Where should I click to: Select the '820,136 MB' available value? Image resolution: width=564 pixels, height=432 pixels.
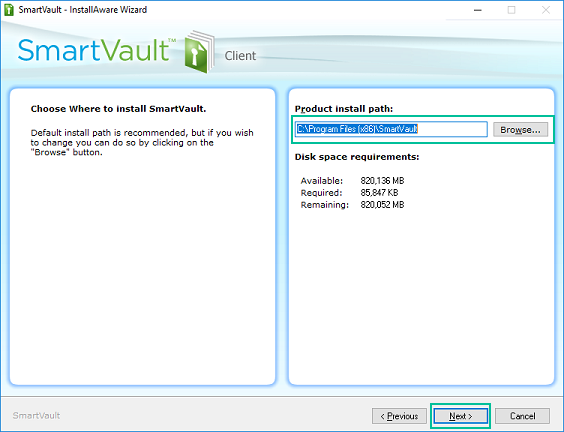(x=382, y=181)
